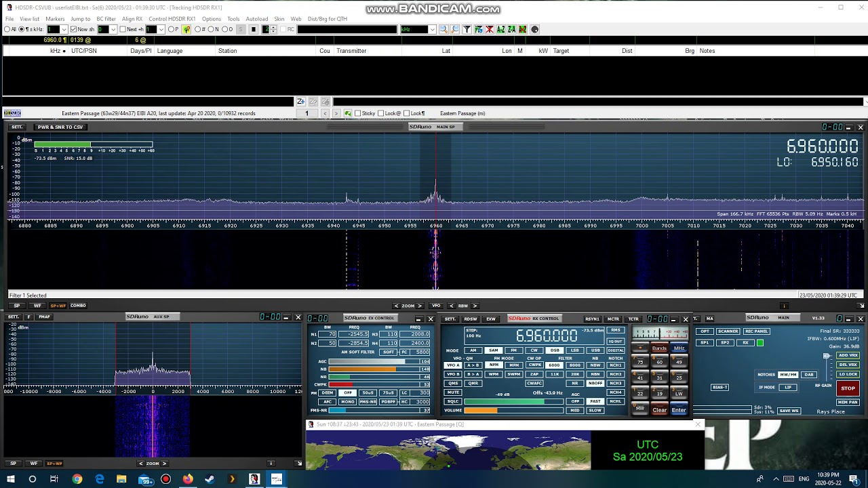Select the N radio button

(212, 29)
